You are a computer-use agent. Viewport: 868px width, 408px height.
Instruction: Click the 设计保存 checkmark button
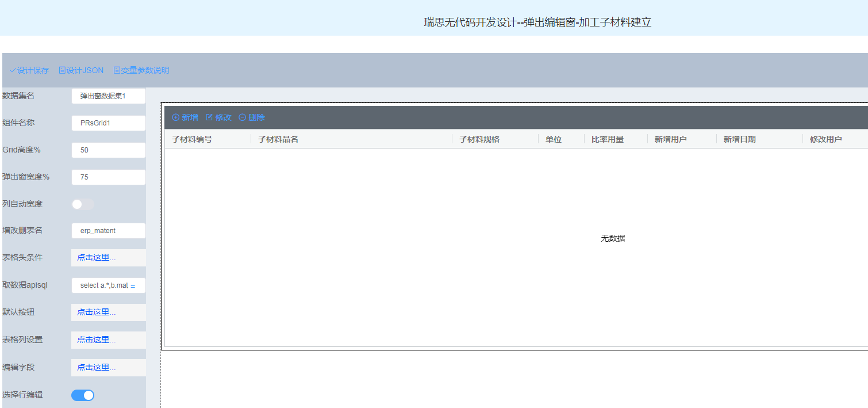click(29, 70)
